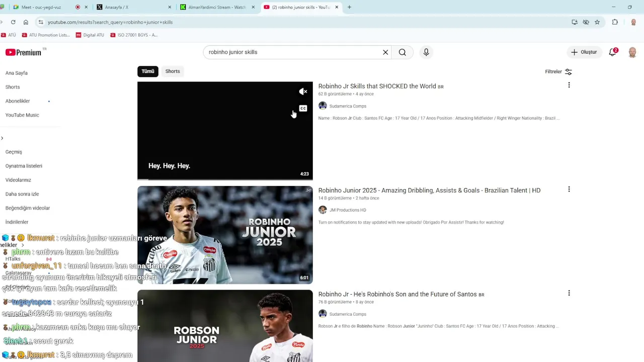The height and width of the screenshot is (362, 644).
Task: Reload the page with the browser refresh icon
Action: pyautogui.click(x=13, y=22)
